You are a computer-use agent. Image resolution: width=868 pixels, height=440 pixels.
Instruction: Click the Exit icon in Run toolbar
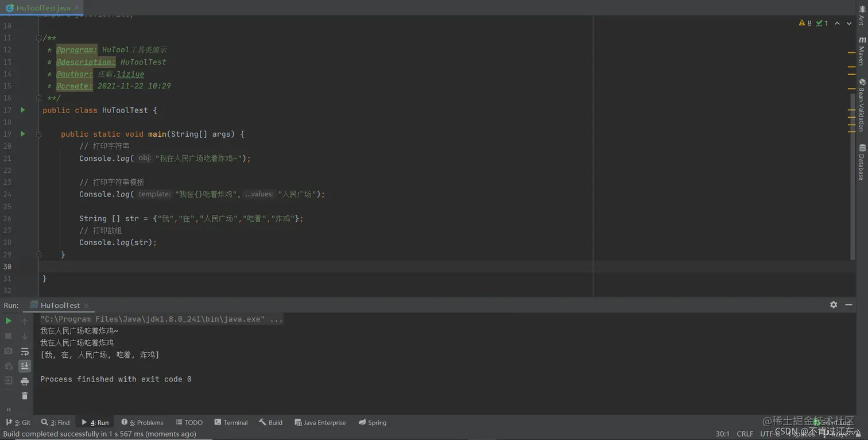[x=8, y=381]
